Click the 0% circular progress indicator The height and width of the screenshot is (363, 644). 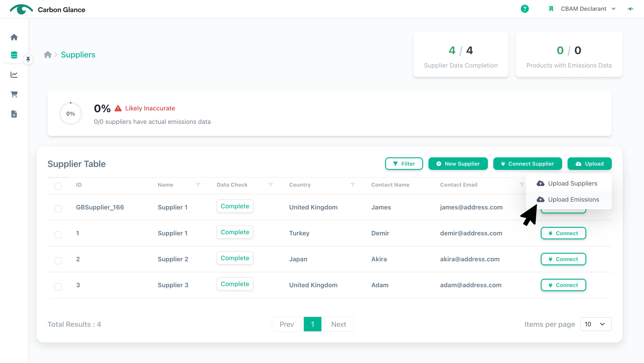coord(70,114)
